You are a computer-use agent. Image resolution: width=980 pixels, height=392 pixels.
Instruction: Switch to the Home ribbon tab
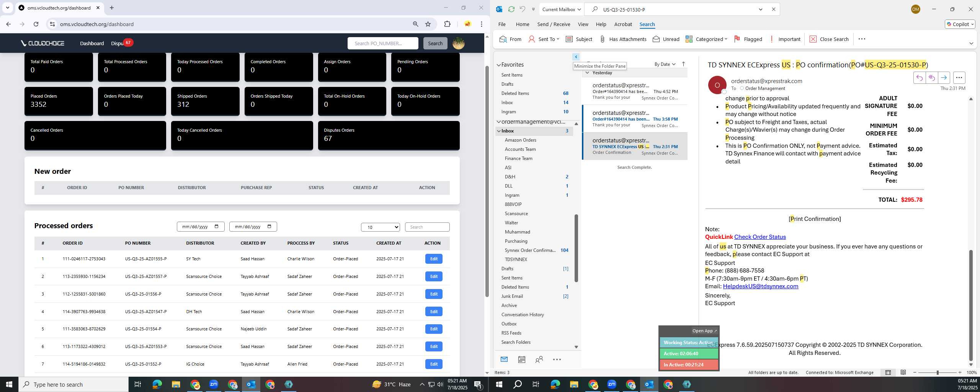pos(522,24)
